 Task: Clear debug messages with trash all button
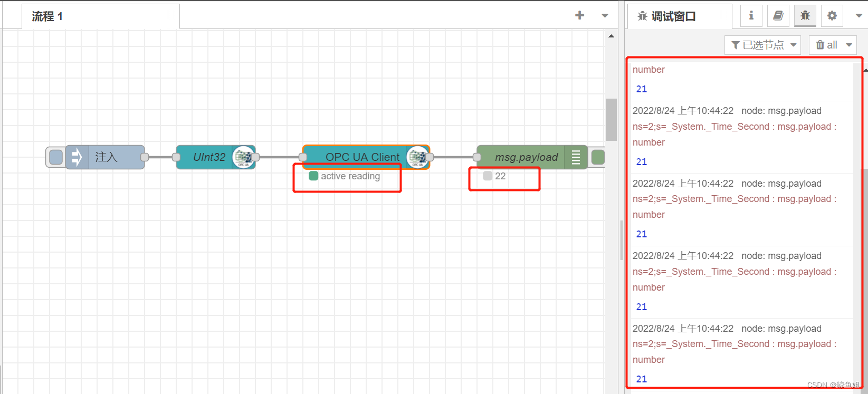tap(827, 45)
